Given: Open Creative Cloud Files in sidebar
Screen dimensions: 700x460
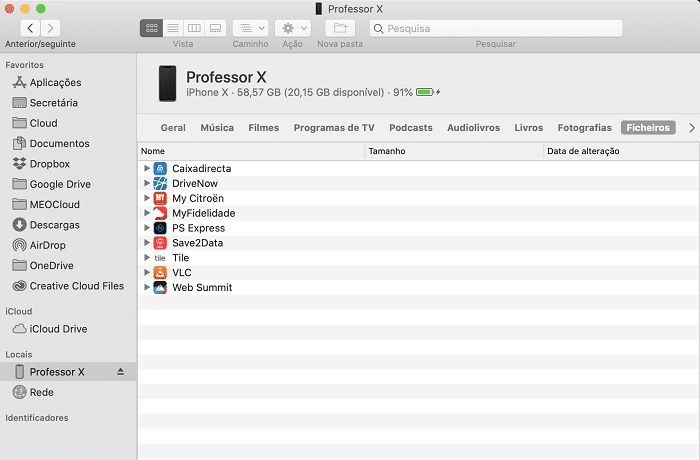Looking at the screenshot, I should coord(68,286).
